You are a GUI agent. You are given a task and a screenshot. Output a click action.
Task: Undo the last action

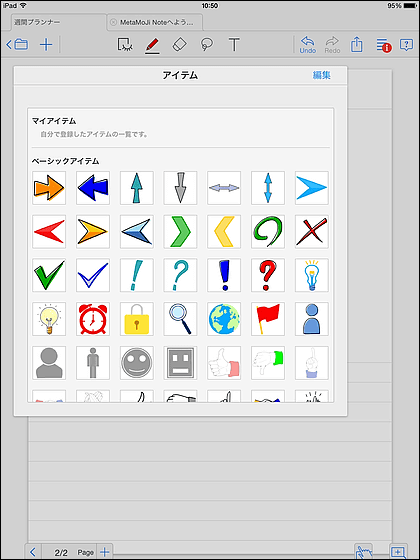coord(308,45)
